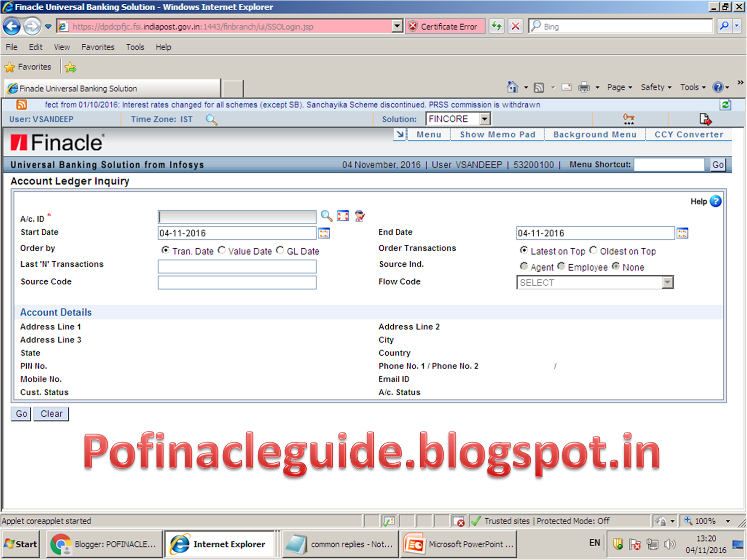Click the exit/logout document icon
Viewport: 747px width, 560px height.
[x=705, y=119]
